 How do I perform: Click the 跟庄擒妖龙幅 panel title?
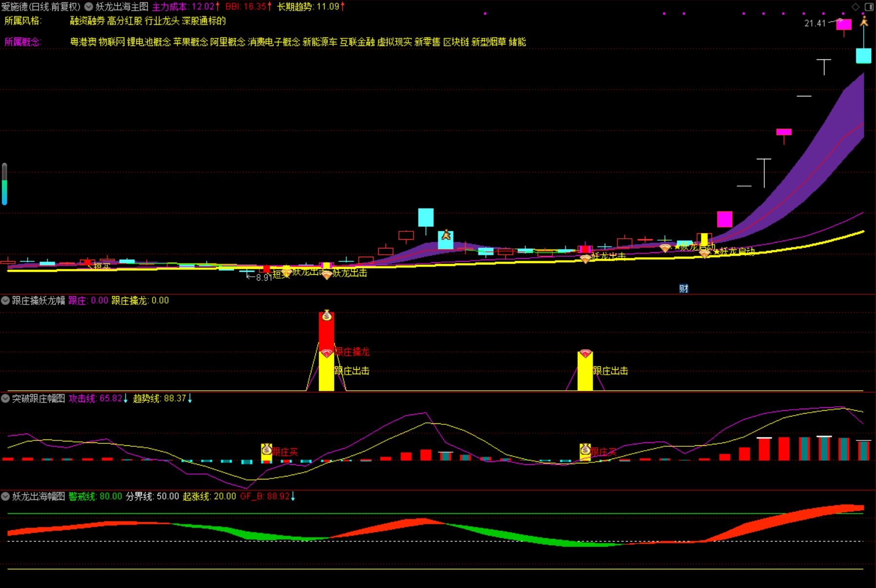[38, 301]
